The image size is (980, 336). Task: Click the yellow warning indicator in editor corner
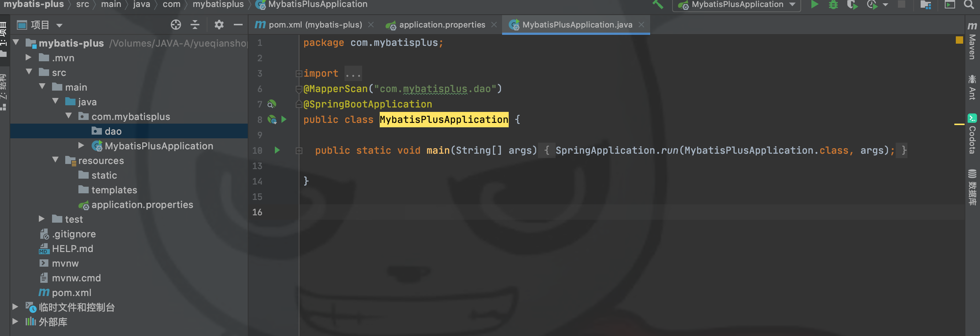(959, 40)
